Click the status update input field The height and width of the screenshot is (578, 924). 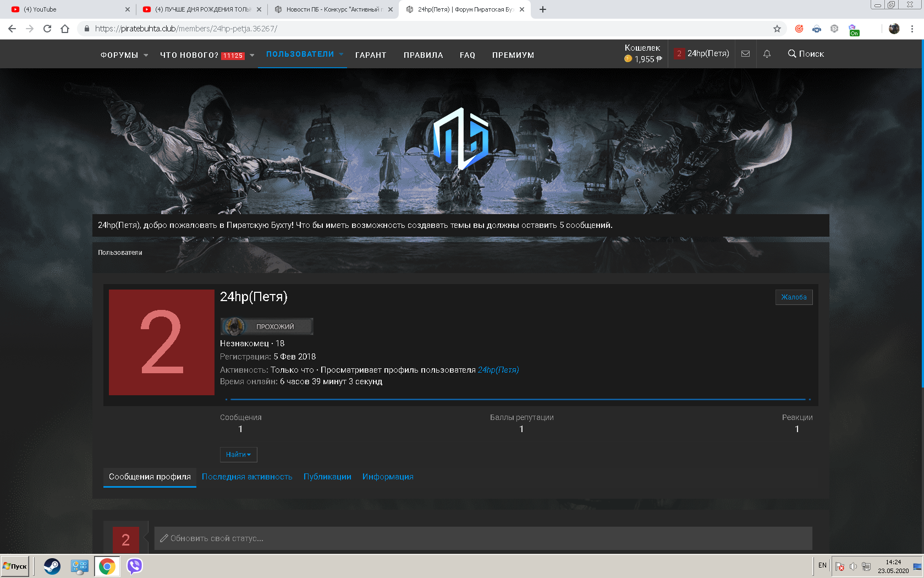point(483,538)
